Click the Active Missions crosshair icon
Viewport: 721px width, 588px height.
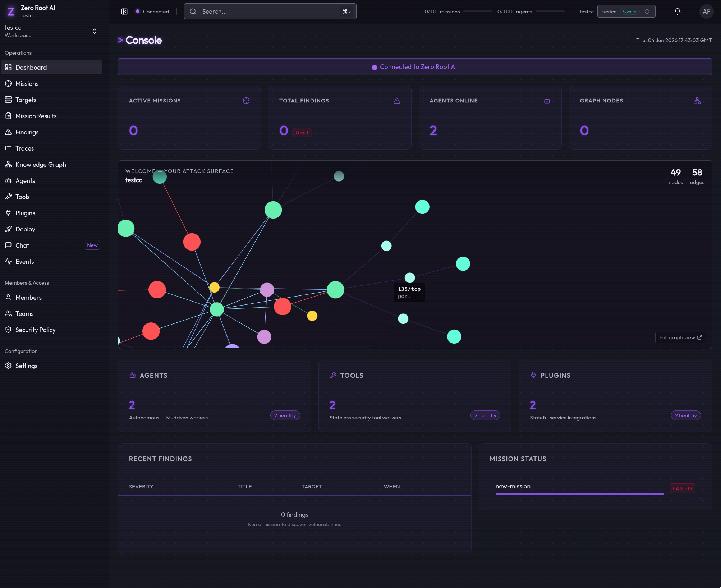point(246,101)
